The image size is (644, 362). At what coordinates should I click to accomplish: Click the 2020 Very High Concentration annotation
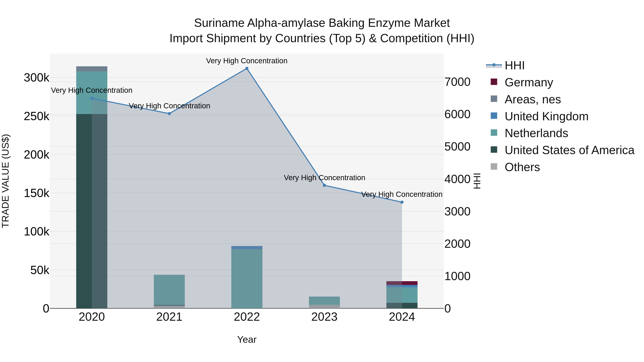[92, 90]
